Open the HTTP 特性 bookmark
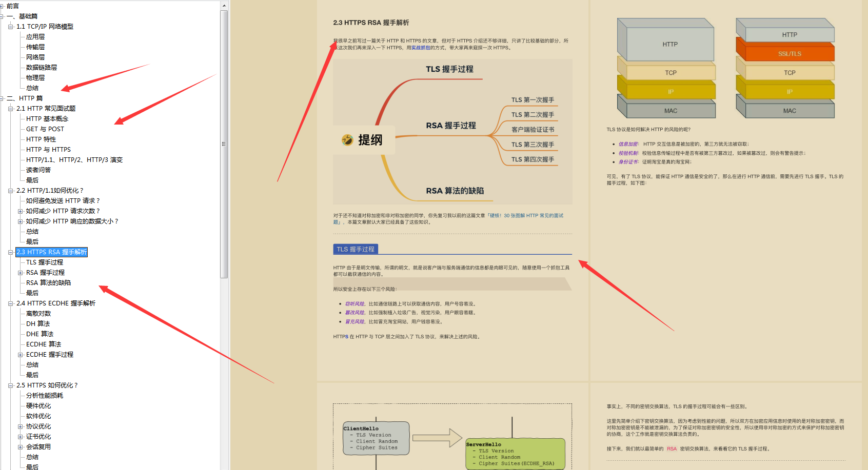Screen dimensions: 868x470 coord(41,139)
